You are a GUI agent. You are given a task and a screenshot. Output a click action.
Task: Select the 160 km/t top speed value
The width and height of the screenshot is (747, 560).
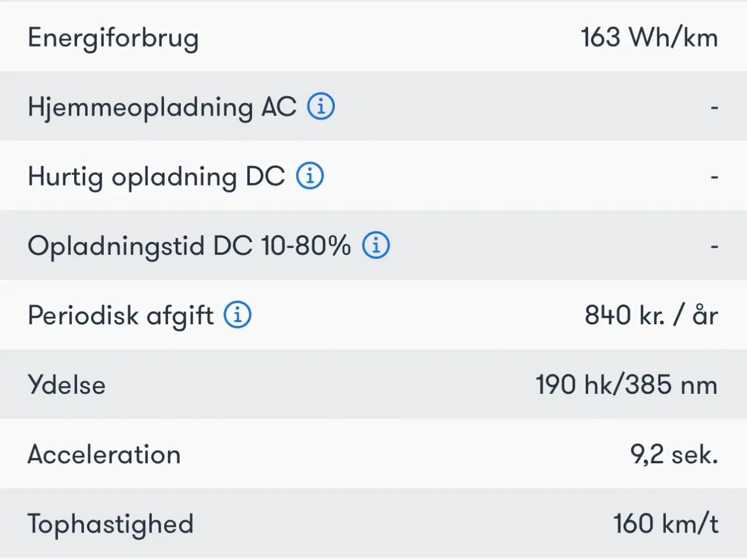tap(665, 524)
